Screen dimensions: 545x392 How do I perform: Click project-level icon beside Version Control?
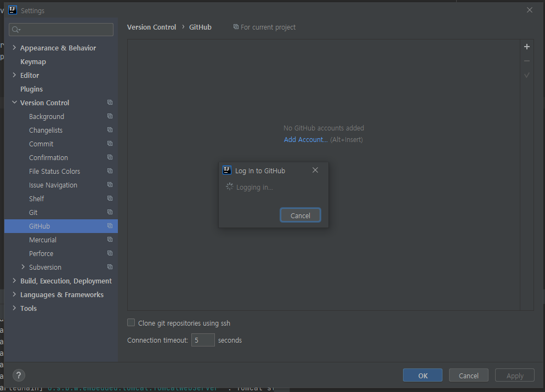coord(110,102)
